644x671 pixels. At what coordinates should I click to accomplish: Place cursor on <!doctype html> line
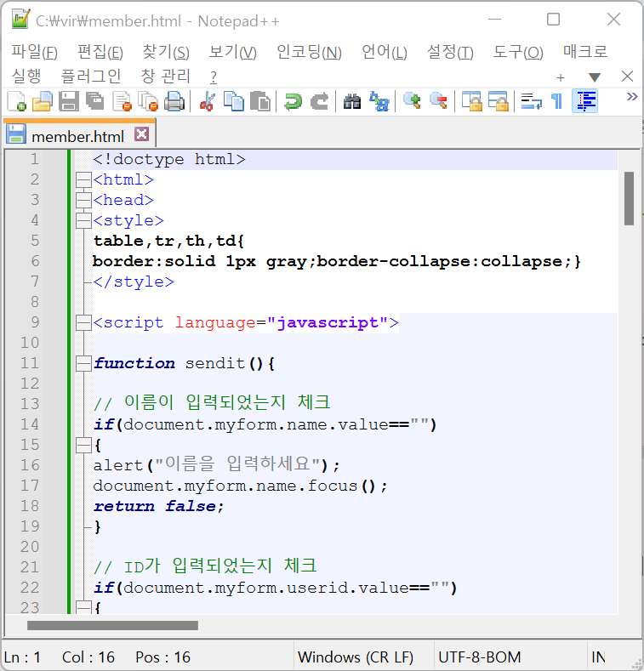[169, 159]
